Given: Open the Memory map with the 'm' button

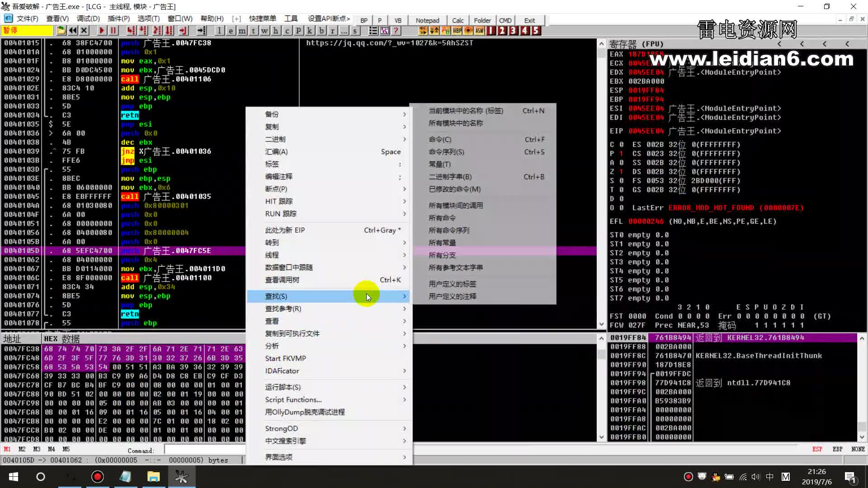Looking at the screenshot, I should 242,30.
